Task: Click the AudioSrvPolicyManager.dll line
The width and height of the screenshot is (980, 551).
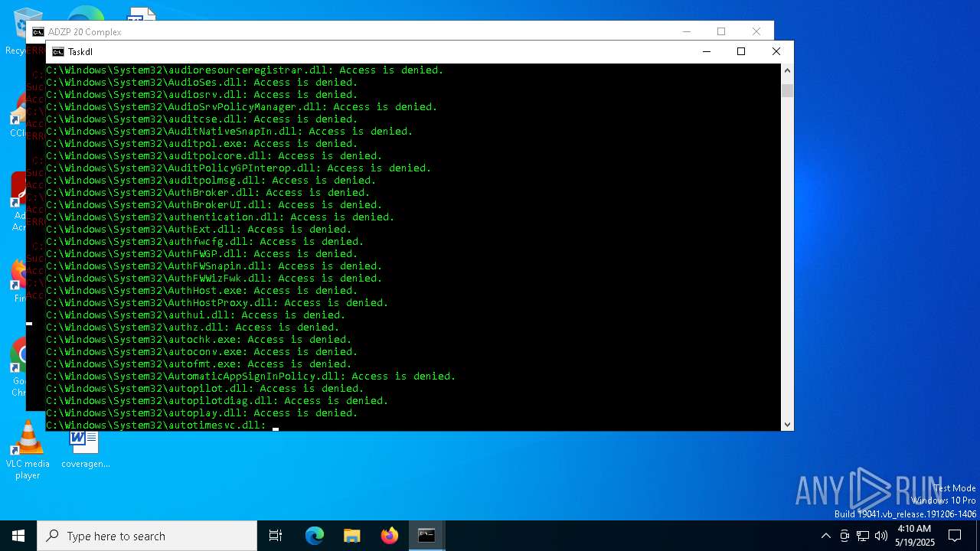Action: pos(242,106)
